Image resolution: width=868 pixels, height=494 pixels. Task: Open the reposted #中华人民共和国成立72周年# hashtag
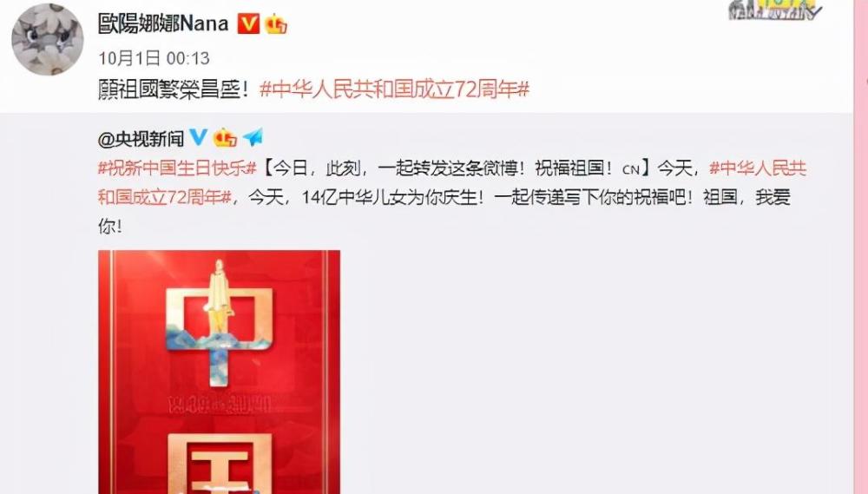point(452,183)
